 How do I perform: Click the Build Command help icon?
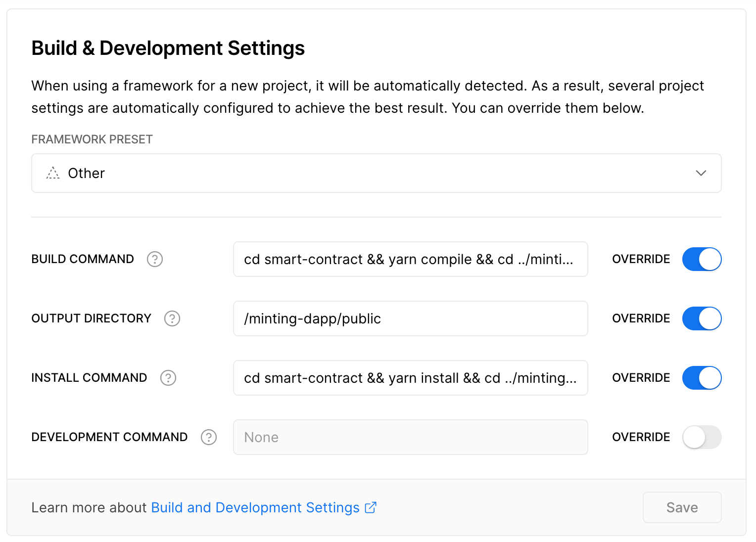pos(155,259)
